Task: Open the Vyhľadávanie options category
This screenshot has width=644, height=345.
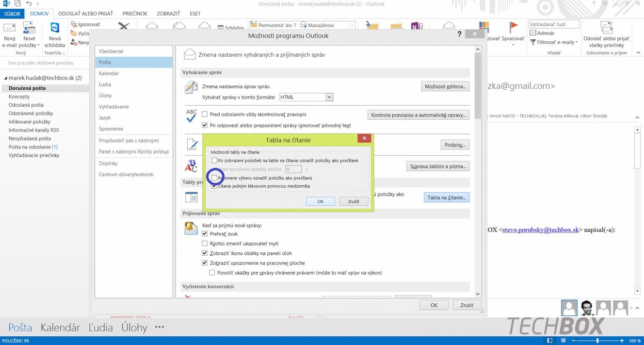Action: coord(134,106)
